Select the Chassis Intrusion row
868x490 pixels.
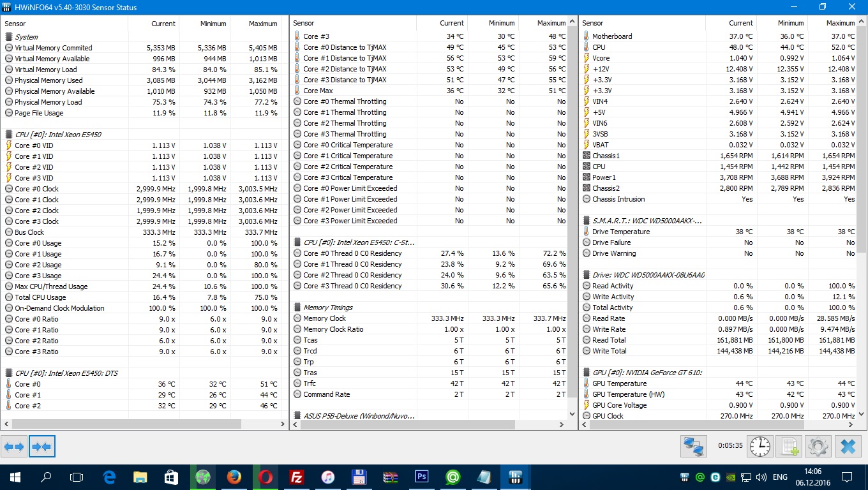point(719,199)
